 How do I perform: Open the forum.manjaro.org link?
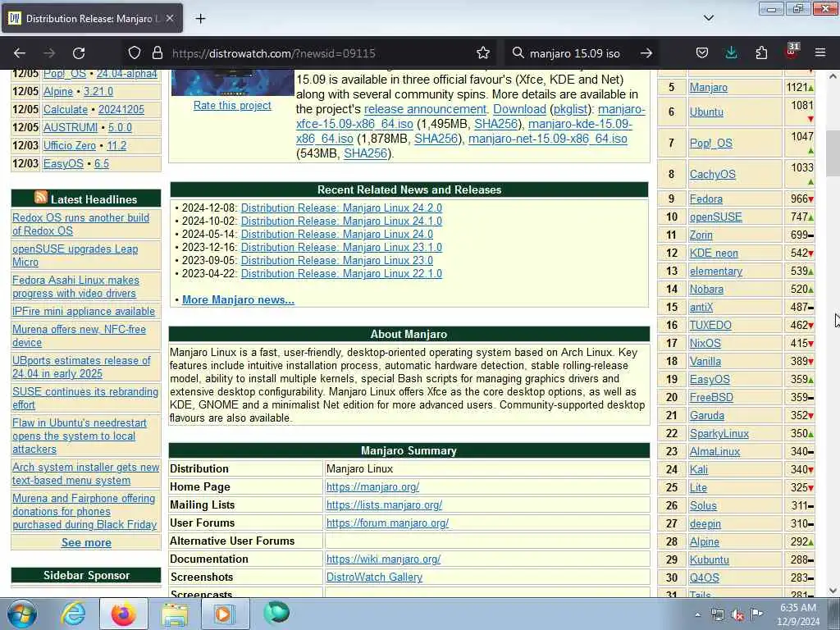pyautogui.click(x=387, y=523)
